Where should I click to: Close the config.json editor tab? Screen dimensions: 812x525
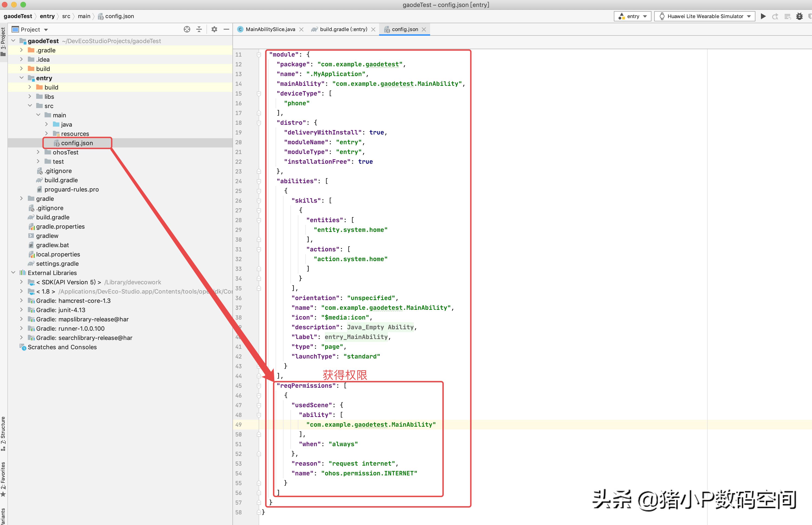pos(424,30)
